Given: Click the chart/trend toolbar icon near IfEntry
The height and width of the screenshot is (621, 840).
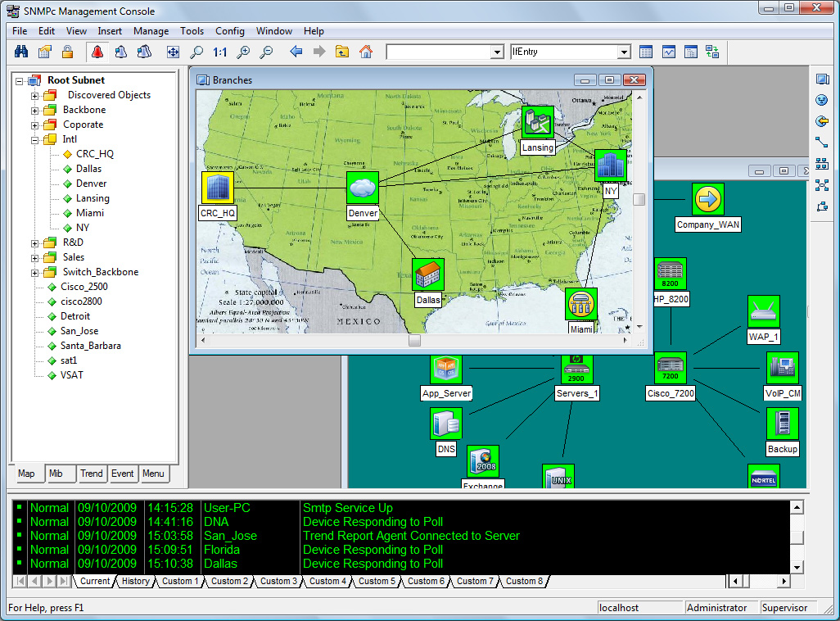Looking at the screenshot, I should coord(669,52).
